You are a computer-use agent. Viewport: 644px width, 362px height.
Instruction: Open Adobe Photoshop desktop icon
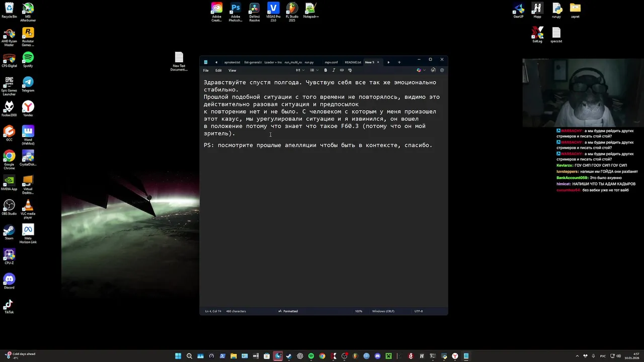click(235, 13)
